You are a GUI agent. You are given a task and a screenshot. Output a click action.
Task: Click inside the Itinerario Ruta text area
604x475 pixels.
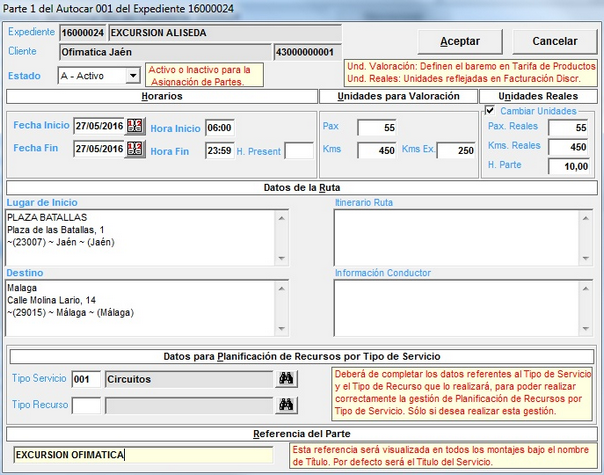[x=456, y=238]
